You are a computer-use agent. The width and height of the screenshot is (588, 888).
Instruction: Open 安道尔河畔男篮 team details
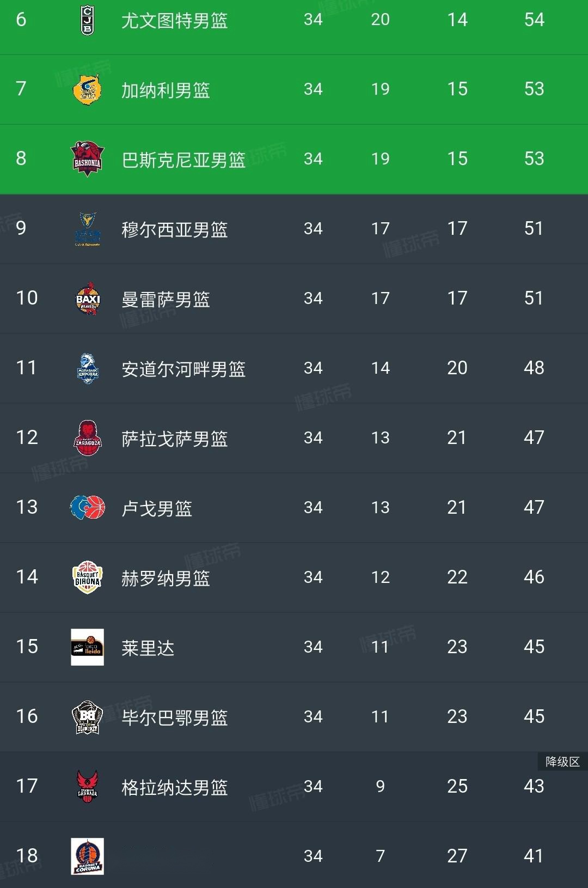pos(183,369)
